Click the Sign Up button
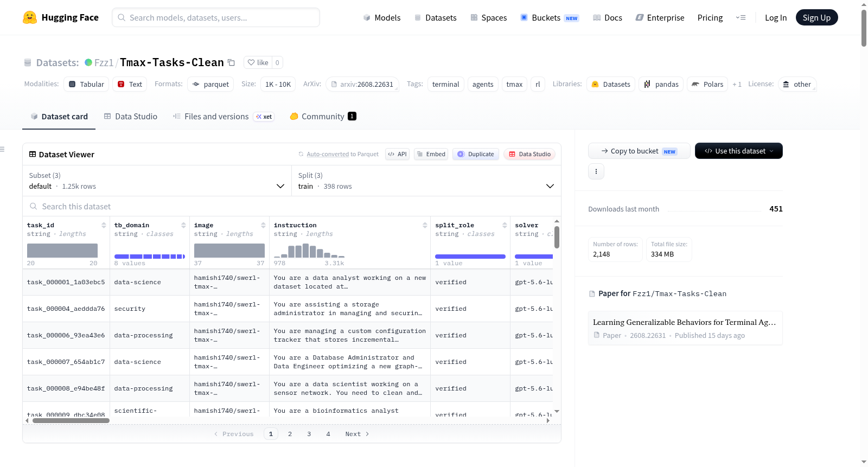 pos(816,17)
